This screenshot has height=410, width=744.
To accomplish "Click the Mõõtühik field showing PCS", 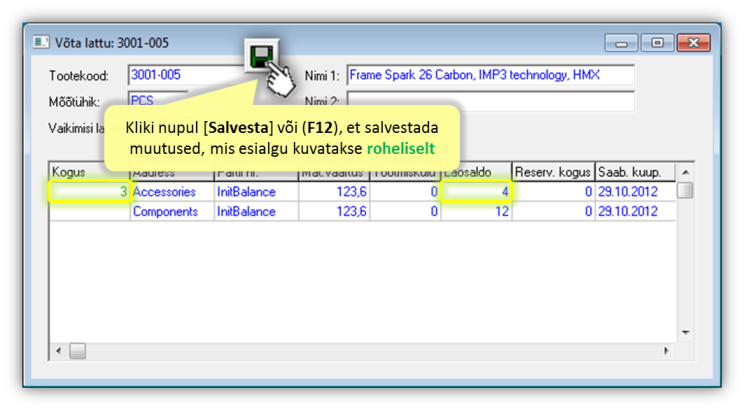I will click(157, 100).
